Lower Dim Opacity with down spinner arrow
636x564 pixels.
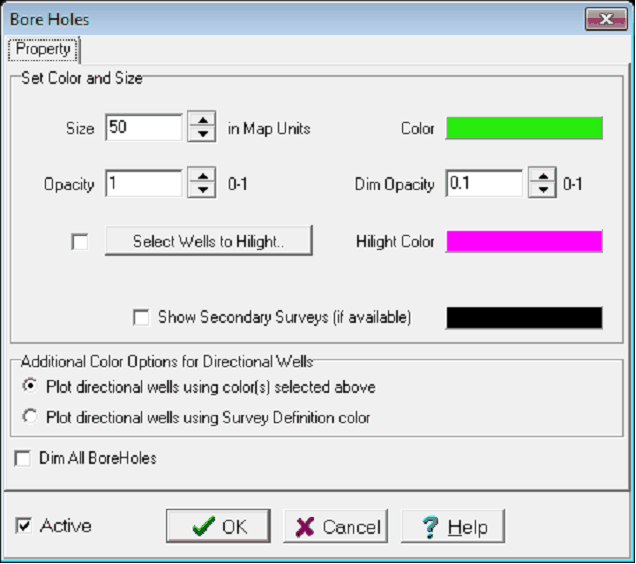(543, 190)
